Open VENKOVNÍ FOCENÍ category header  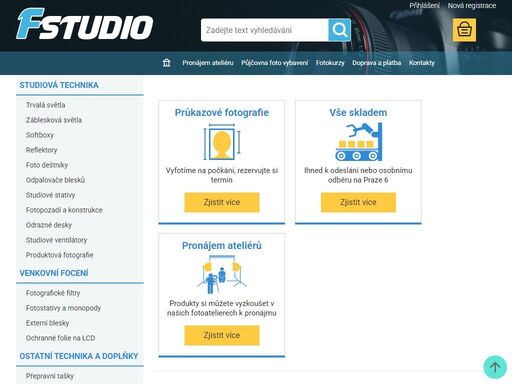54,273
